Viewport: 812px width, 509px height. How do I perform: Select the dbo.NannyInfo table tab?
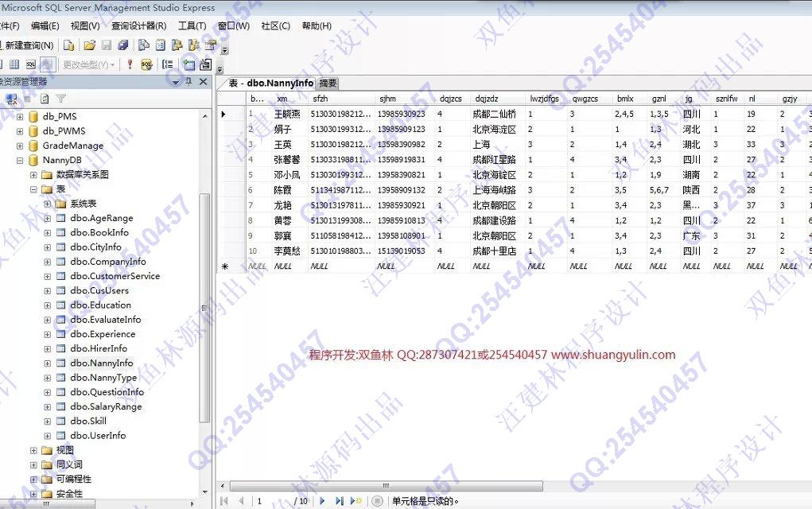click(271, 83)
